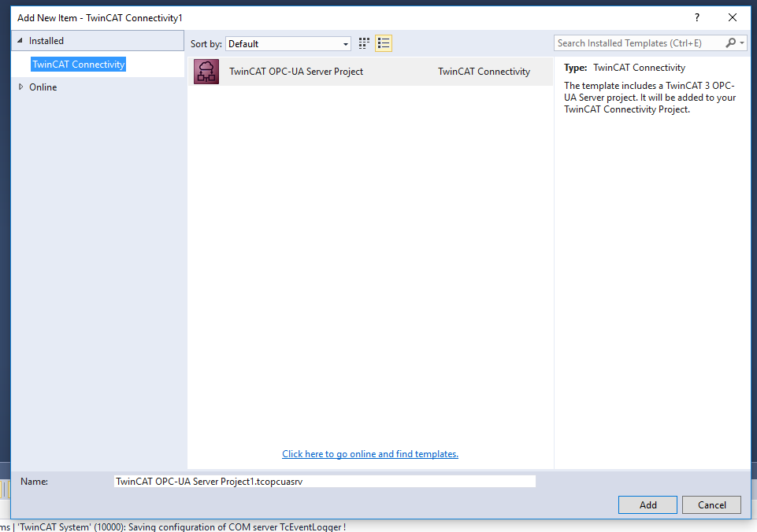
Task: Click the help question mark button
Action: [696, 18]
